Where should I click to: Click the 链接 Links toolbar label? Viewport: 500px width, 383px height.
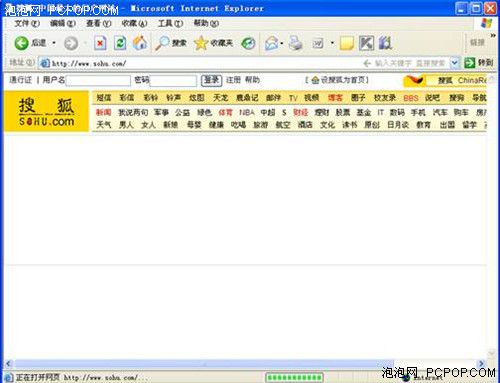tap(477, 43)
